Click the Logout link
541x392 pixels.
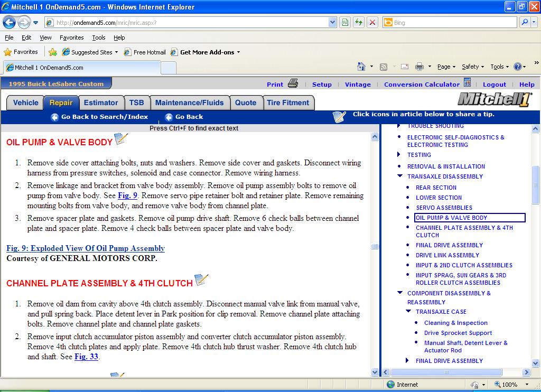coord(495,84)
